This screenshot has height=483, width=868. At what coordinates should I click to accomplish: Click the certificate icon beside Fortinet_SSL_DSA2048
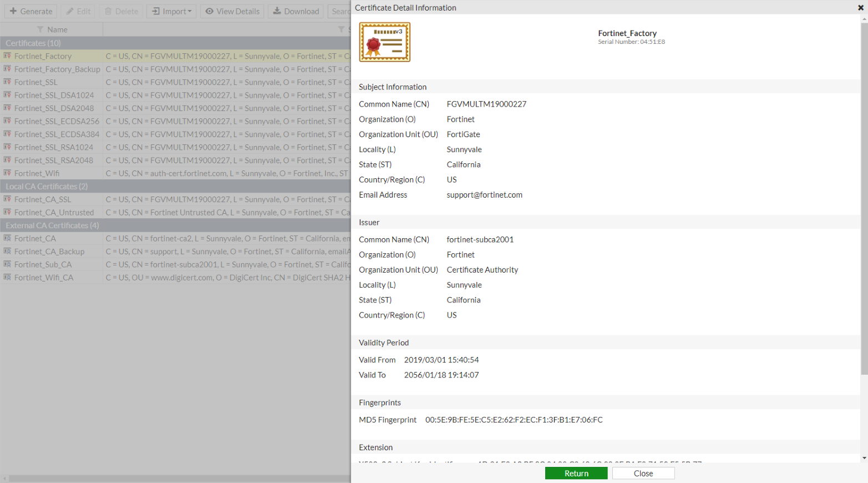7,108
